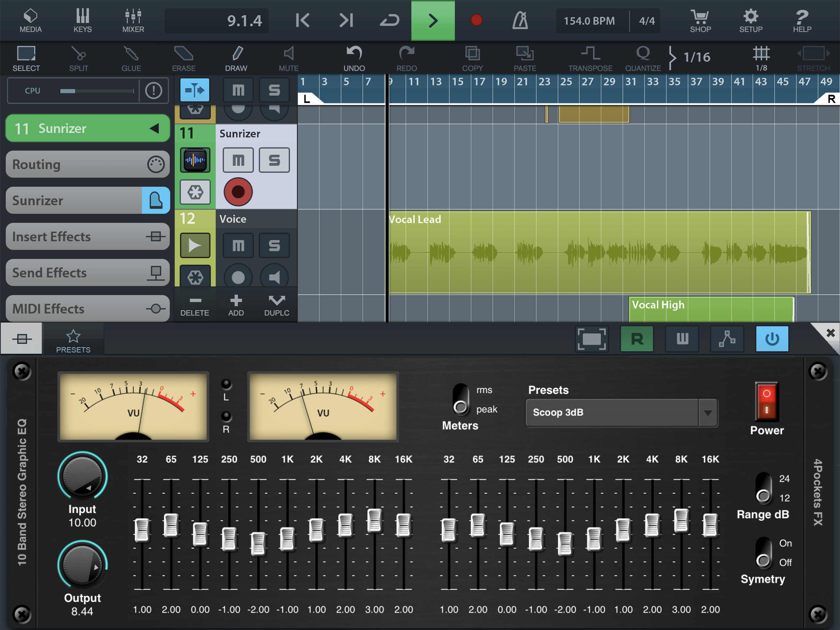Enlarge the effect window with the fullscreen icon

pos(592,339)
